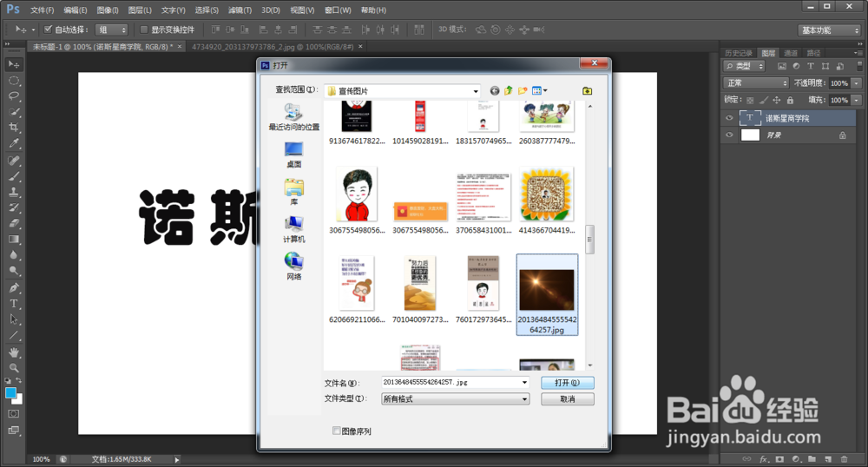Open the 不透明度 slider dropdown arrow
The height and width of the screenshot is (467, 868).
857,83
